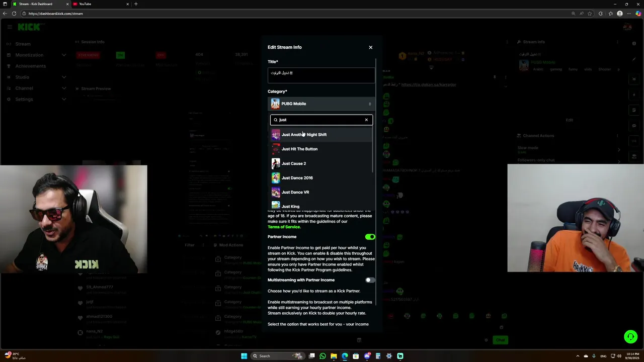Click the address bar URL
644x362 pixels.
pos(56,14)
